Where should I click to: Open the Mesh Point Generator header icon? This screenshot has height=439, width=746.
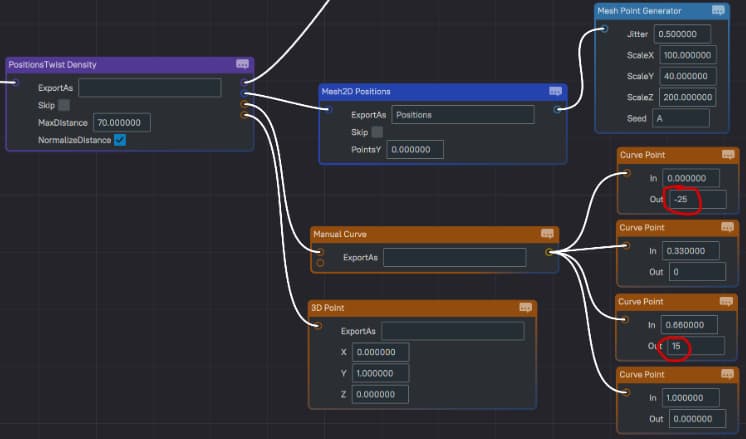(x=718, y=11)
